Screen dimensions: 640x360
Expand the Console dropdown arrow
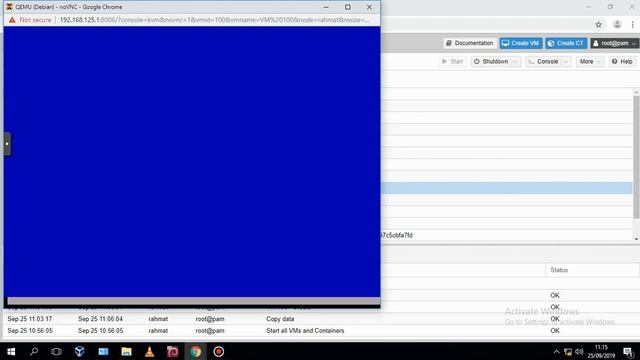coord(566,62)
